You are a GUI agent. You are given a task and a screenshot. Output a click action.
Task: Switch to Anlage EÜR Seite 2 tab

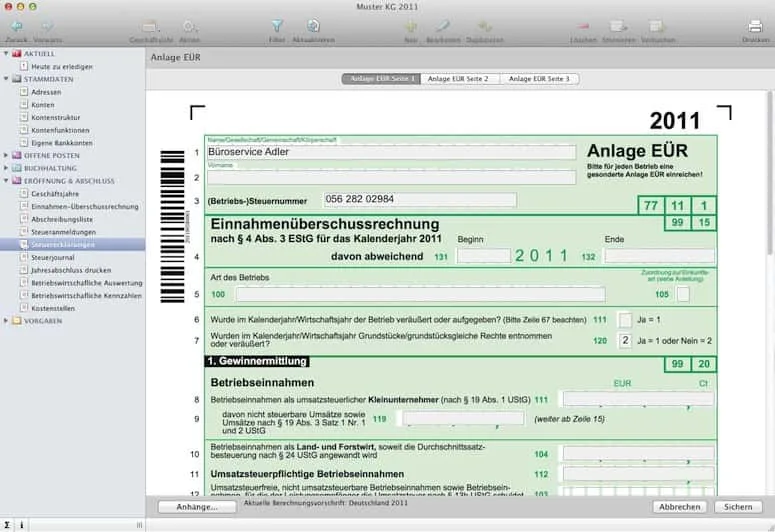[x=460, y=79]
